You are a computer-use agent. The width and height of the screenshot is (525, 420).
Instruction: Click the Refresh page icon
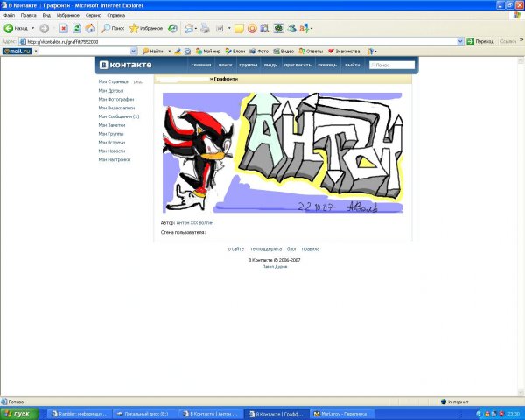(77, 28)
